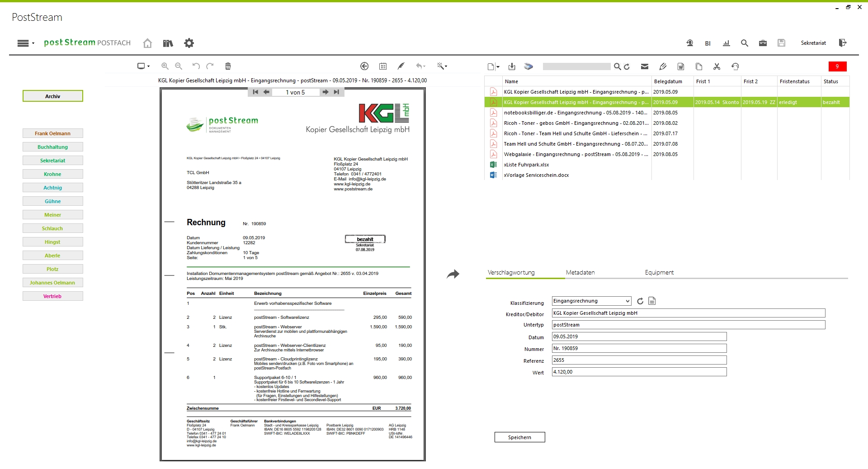Screen dimensions: 868x469
Task: Go to next page in document viewer
Action: pos(325,92)
